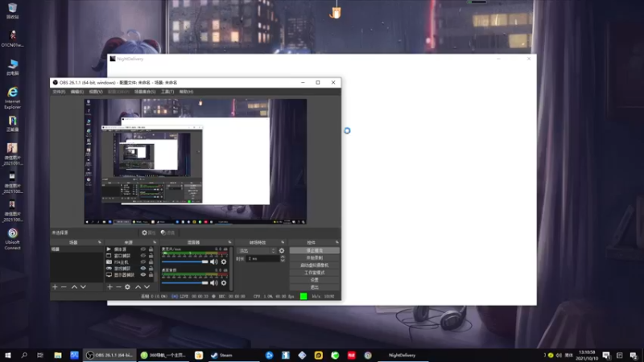Screen dimensions: 644x362
Task: Click the 开始录制 button
Action: tap(315, 257)
